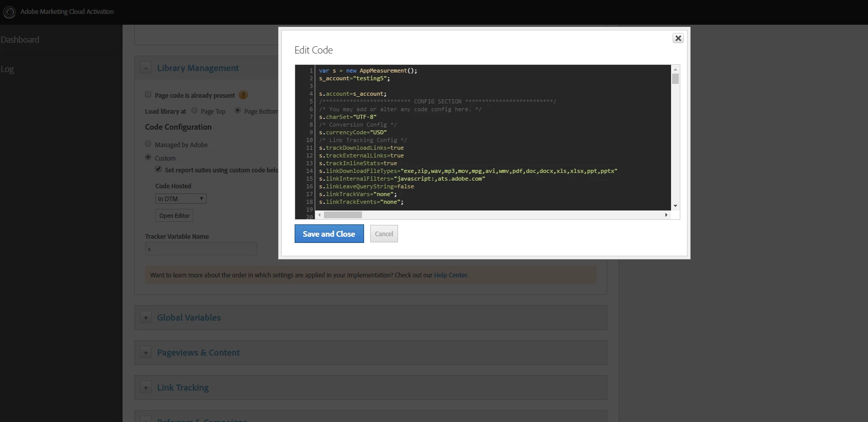The width and height of the screenshot is (868, 422).
Task: Click the Global Variables heading
Action: (x=189, y=318)
